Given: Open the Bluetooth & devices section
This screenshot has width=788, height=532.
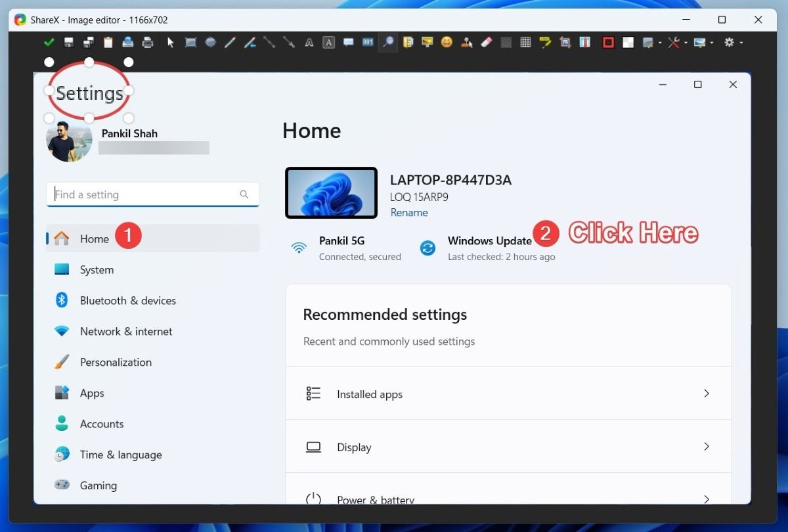Looking at the screenshot, I should (x=127, y=300).
